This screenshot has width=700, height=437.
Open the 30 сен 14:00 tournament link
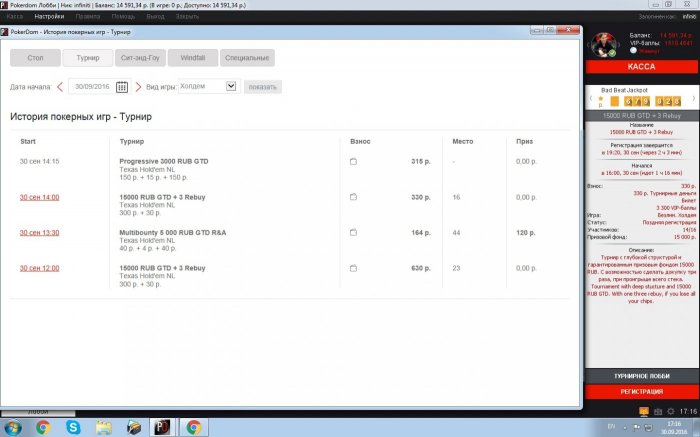pos(39,197)
